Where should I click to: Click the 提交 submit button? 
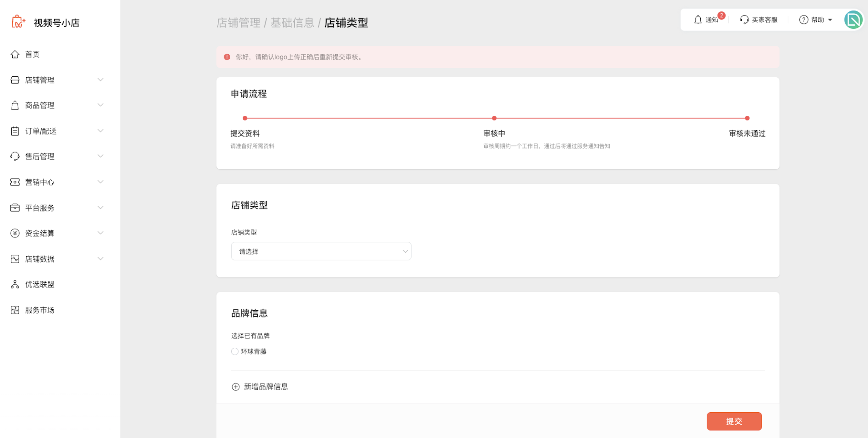(x=734, y=421)
